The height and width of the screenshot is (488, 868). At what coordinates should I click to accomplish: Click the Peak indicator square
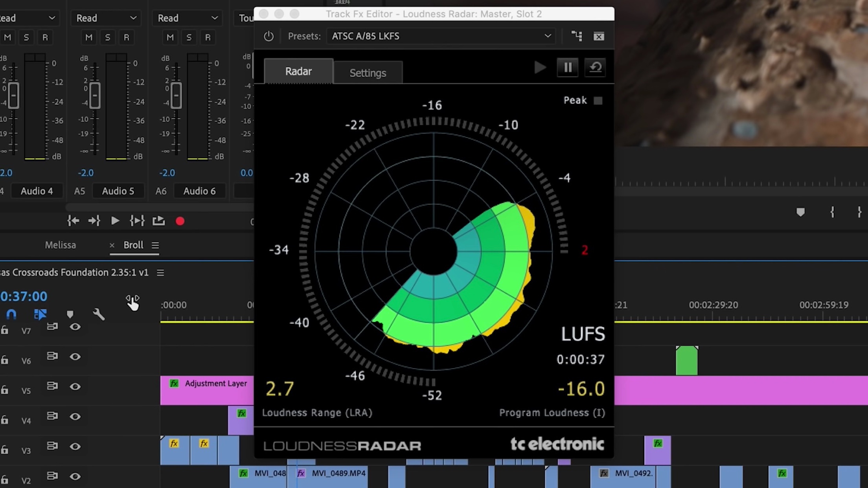point(598,101)
